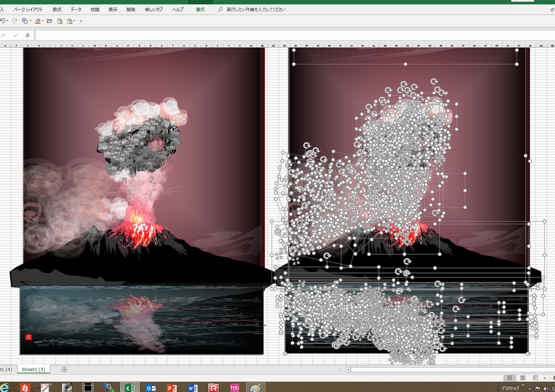Switch to Page Layout view
The image size is (555, 392).
tap(523, 378)
